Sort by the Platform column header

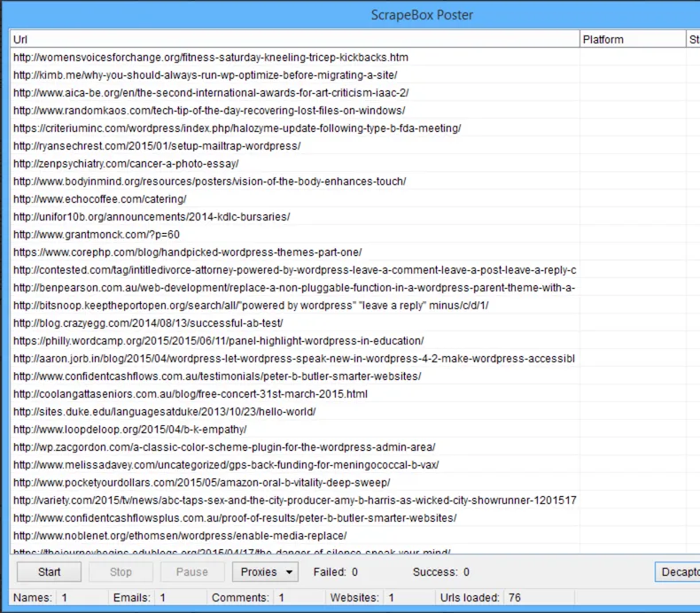point(633,39)
